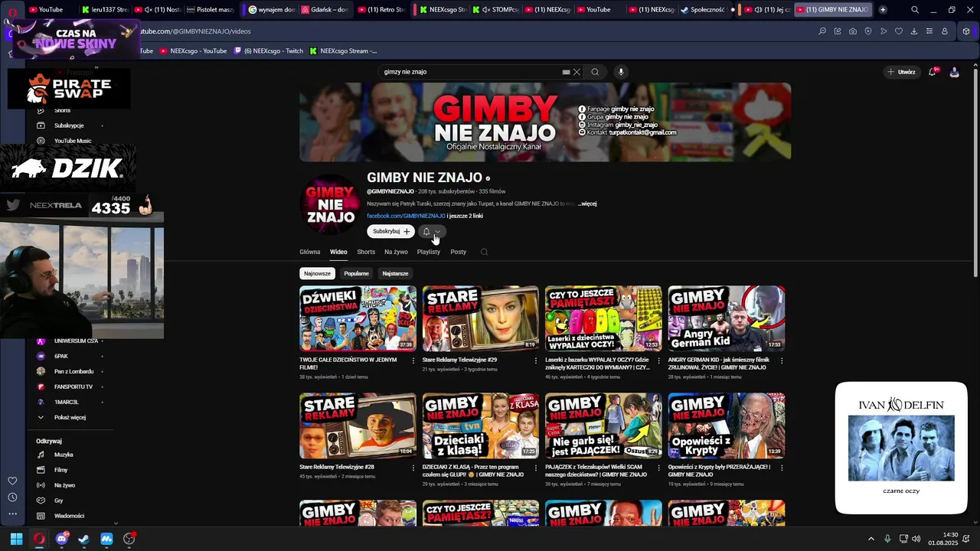Open the ANGRY GERMAN KID video thumbnail
Viewport: 980px width, 551px height.
pyautogui.click(x=727, y=318)
